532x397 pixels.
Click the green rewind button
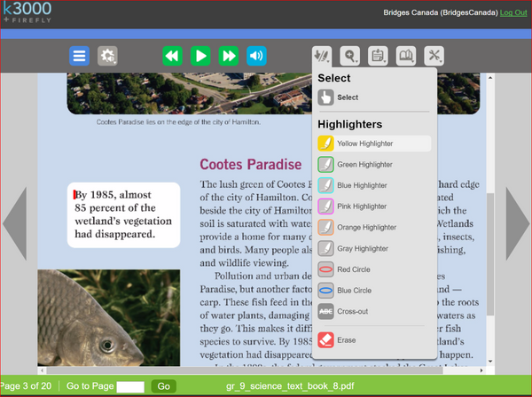(x=172, y=56)
